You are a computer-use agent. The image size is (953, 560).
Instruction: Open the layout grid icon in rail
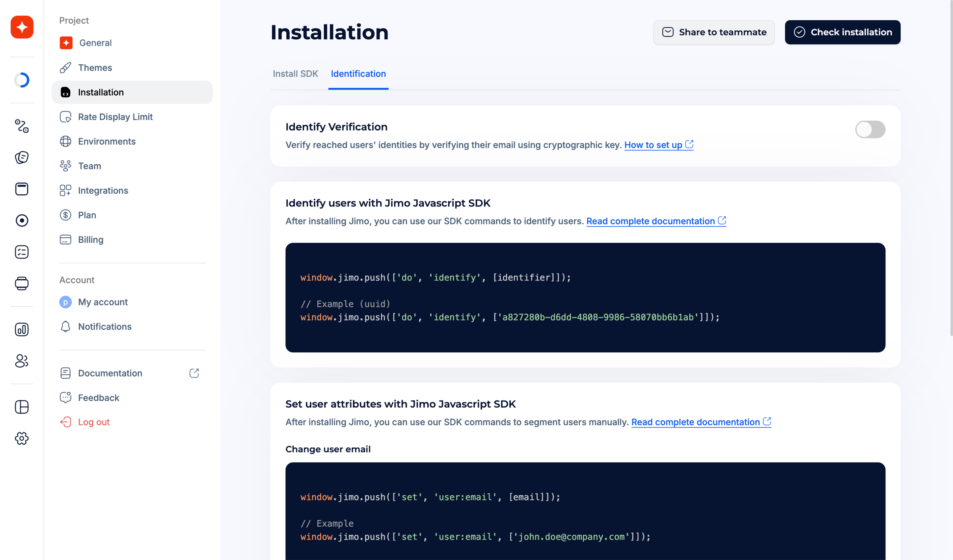pyautogui.click(x=22, y=407)
